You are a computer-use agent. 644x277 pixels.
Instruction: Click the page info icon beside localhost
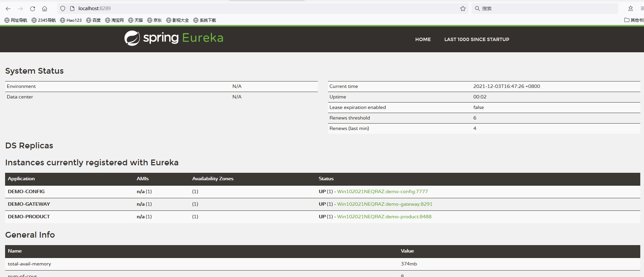(x=72, y=8)
